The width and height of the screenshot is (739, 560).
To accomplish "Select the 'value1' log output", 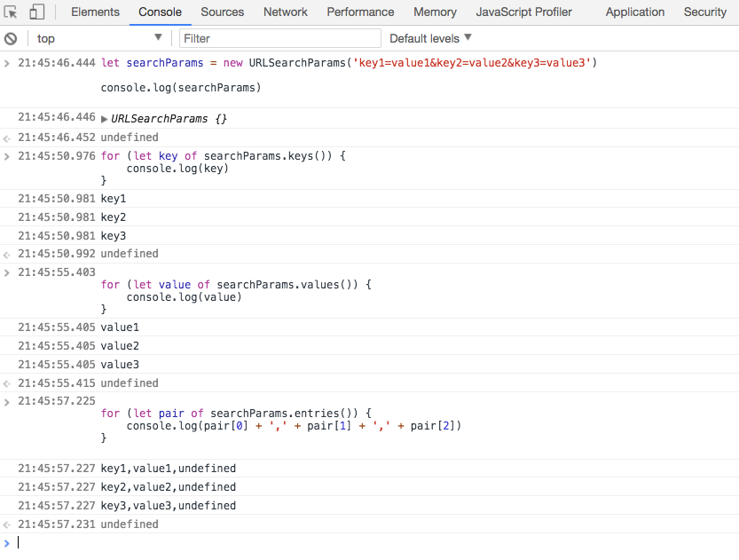I will pyautogui.click(x=120, y=327).
